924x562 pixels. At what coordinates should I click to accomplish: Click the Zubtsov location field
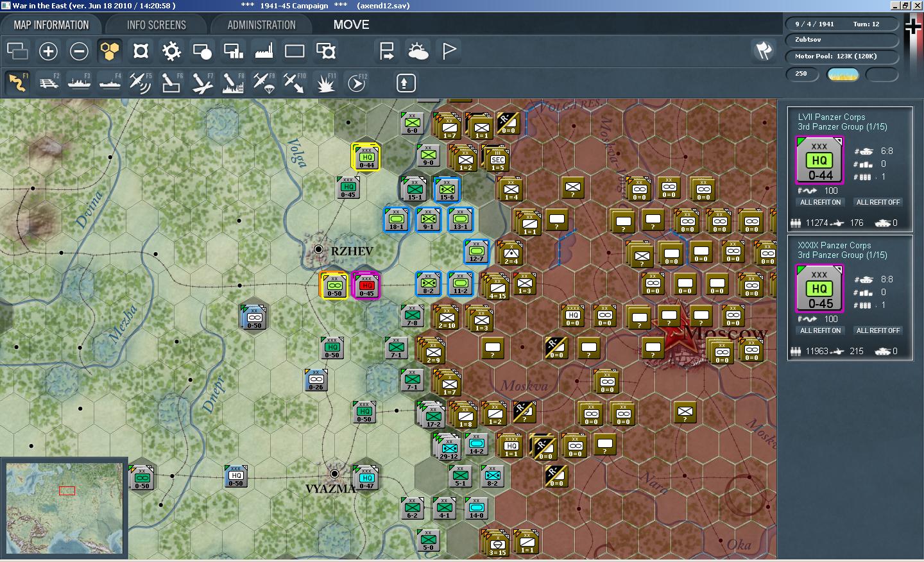pyautogui.click(x=841, y=40)
